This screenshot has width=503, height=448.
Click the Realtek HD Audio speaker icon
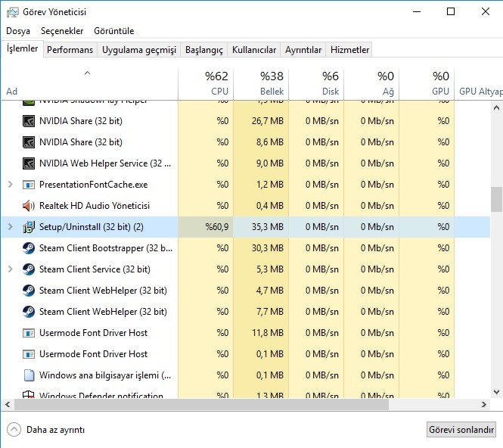(29, 206)
